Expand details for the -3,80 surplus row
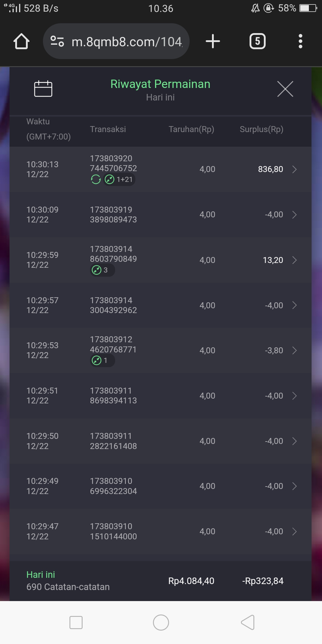The width and height of the screenshot is (322, 644). pos(295,350)
